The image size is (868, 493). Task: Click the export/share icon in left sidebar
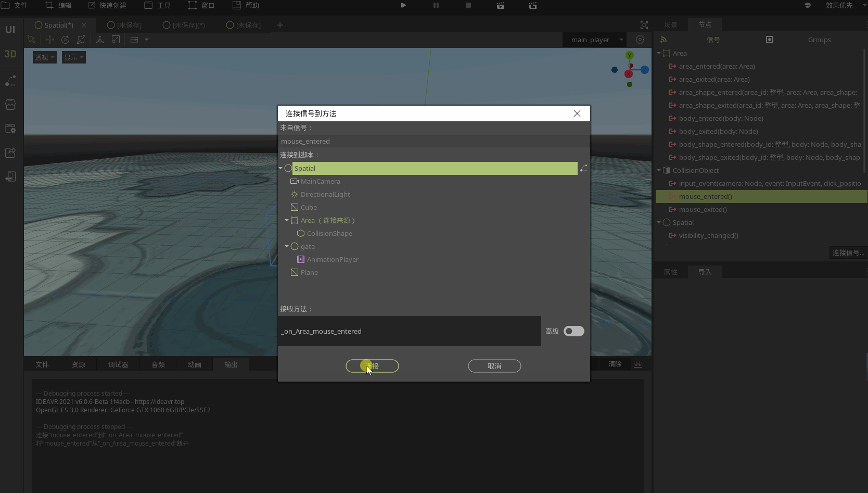tap(10, 153)
